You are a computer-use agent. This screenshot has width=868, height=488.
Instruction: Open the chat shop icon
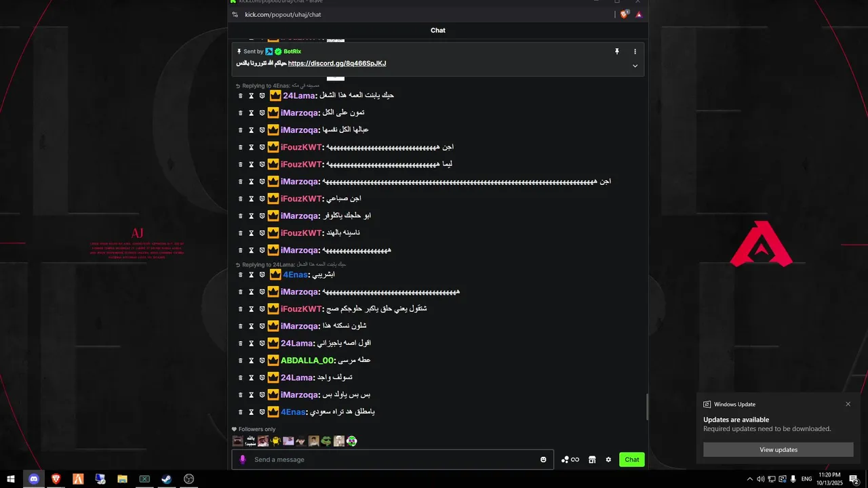pyautogui.click(x=592, y=460)
